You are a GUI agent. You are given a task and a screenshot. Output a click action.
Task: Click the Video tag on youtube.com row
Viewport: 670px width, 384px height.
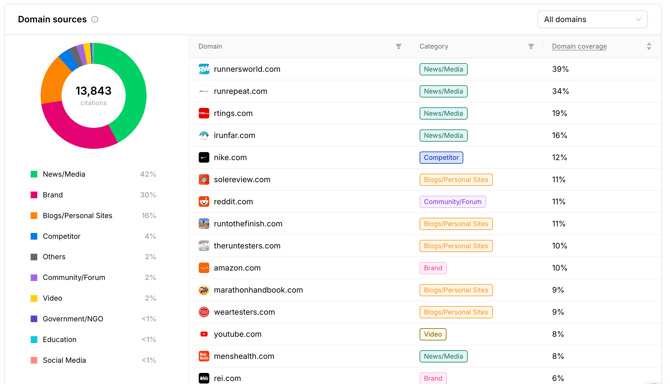click(x=433, y=334)
